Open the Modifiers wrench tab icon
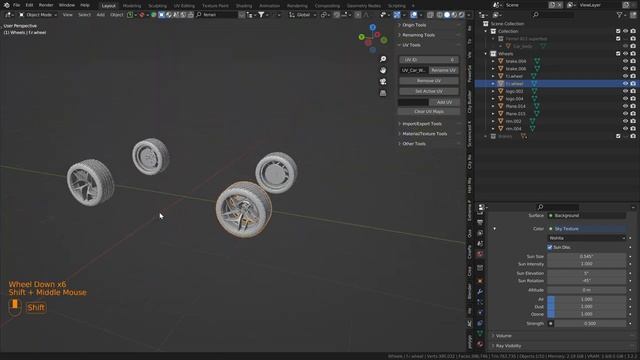Screen dimensions: 640x360 (x=480, y=291)
